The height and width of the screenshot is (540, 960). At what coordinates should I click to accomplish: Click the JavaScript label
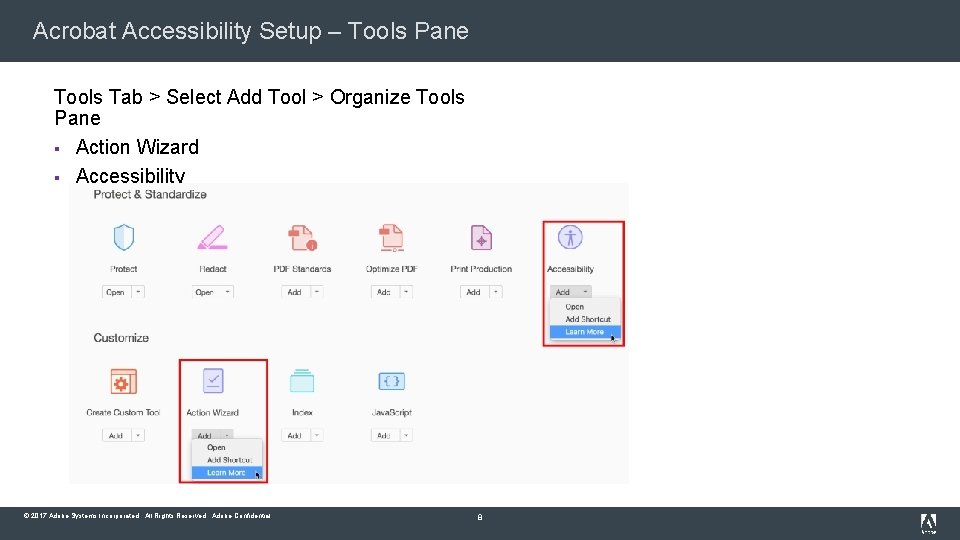click(x=392, y=413)
